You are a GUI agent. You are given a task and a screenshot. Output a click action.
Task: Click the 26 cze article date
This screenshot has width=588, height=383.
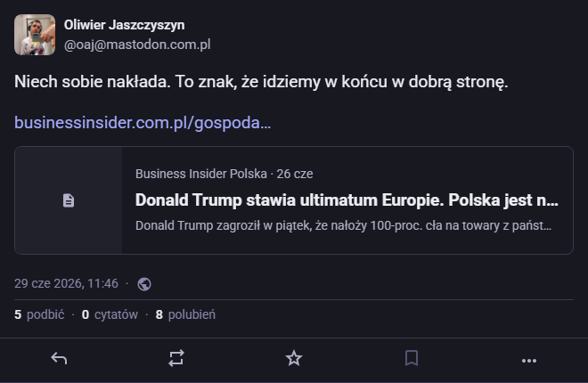tap(295, 174)
